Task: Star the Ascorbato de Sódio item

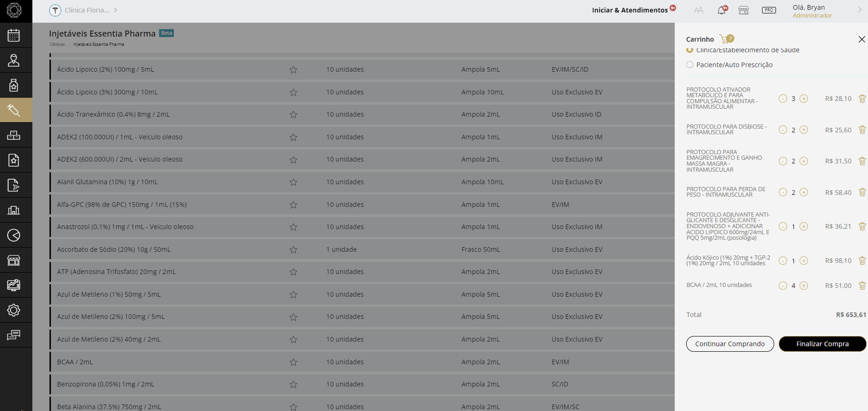Action: click(293, 250)
